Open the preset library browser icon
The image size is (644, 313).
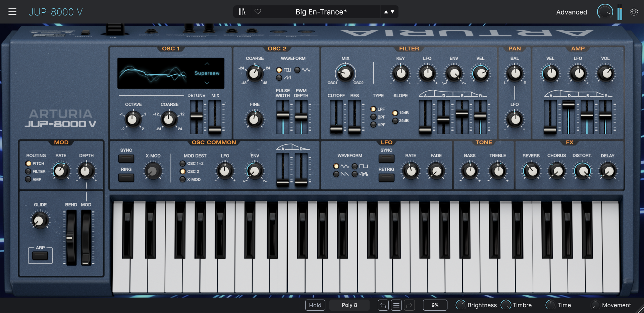tap(242, 12)
